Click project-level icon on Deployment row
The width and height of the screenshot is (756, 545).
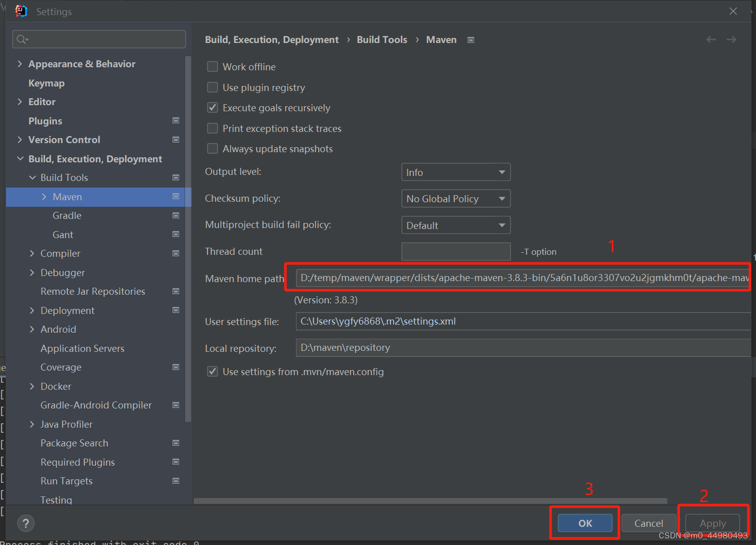(176, 310)
